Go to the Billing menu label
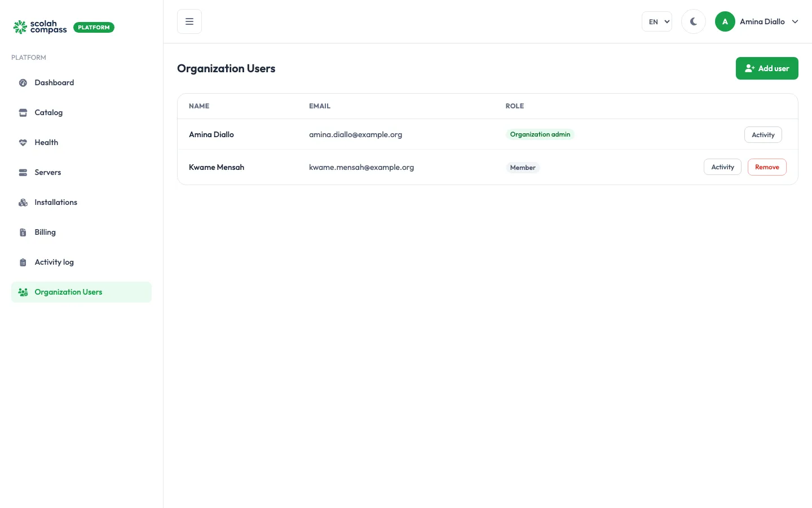 coord(45,233)
